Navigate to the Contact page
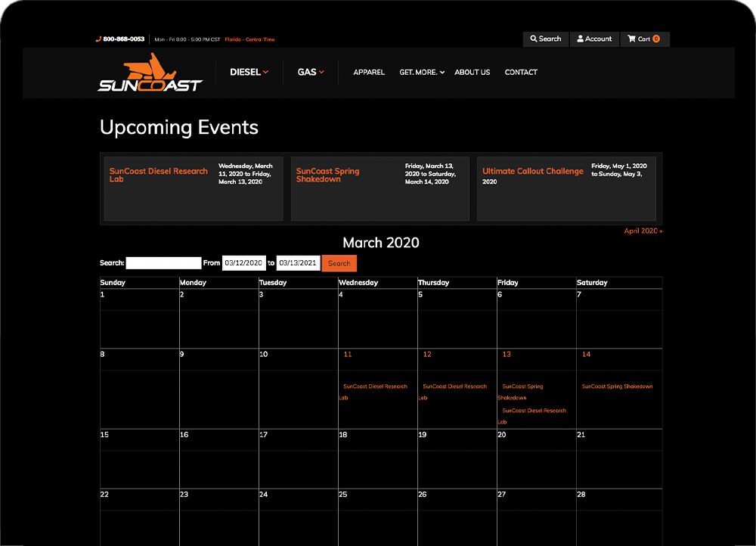 click(x=521, y=73)
